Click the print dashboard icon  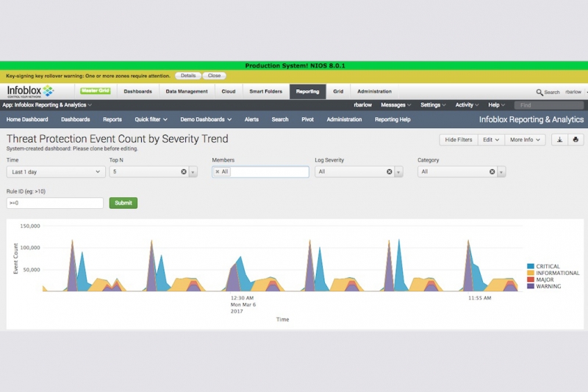coord(576,140)
